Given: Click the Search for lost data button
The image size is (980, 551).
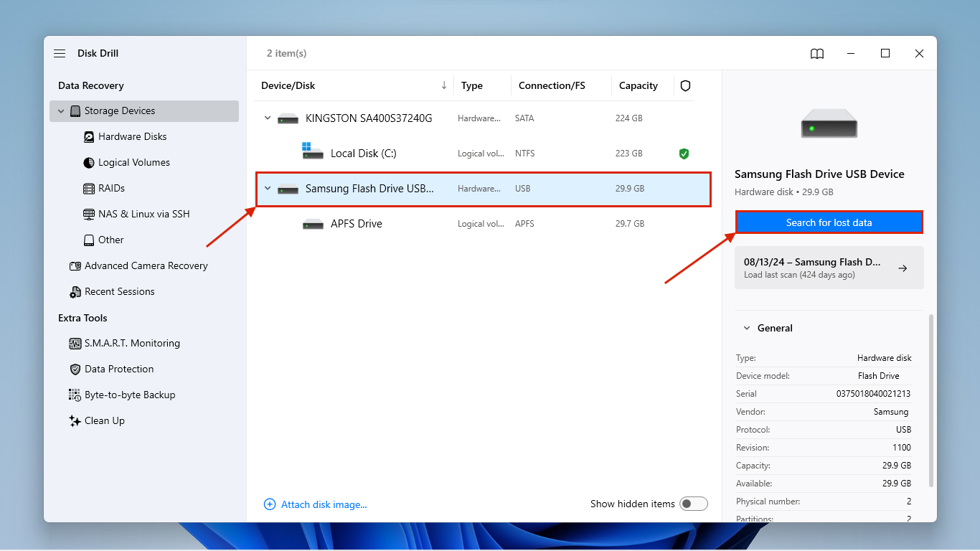Looking at the screenshot, I should coord(829,222).
